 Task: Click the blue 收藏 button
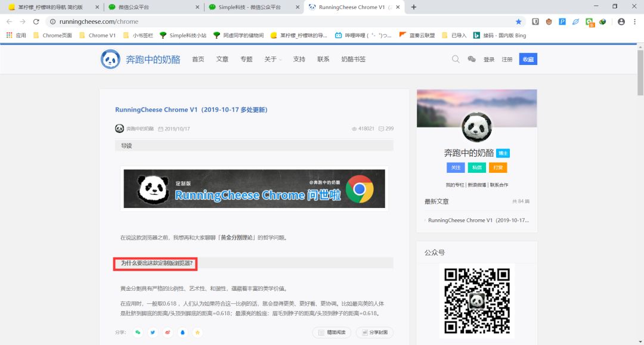click(x=528, y=59)
